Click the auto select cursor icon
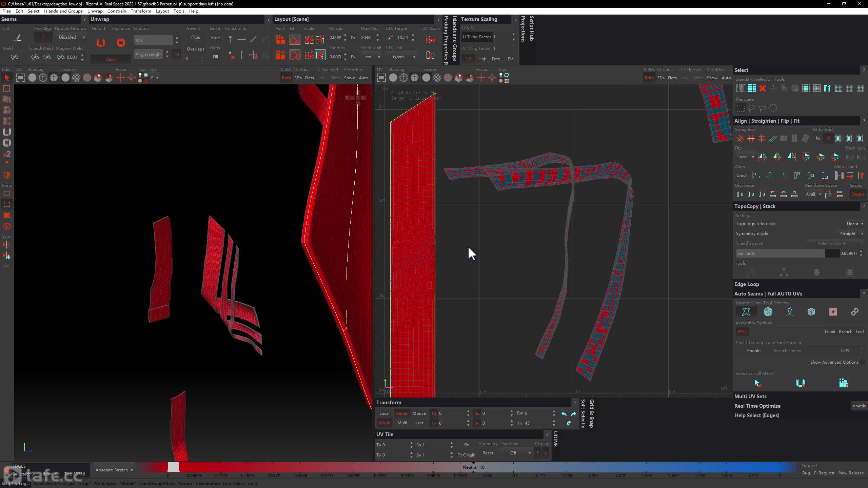 (x=758, y=383)
